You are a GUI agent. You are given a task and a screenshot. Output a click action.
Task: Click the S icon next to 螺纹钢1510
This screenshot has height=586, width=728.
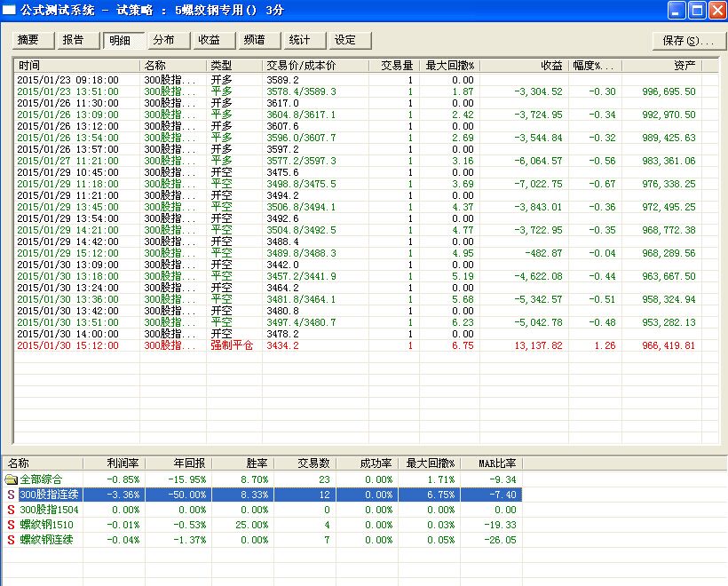[x=11, y=525]
